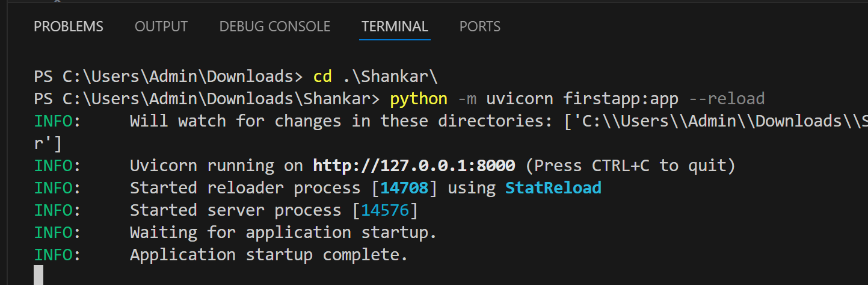Open the http://127.0.0.1:8000 link
The height and width of the screenshot is (285, 868).
(414, 166)
